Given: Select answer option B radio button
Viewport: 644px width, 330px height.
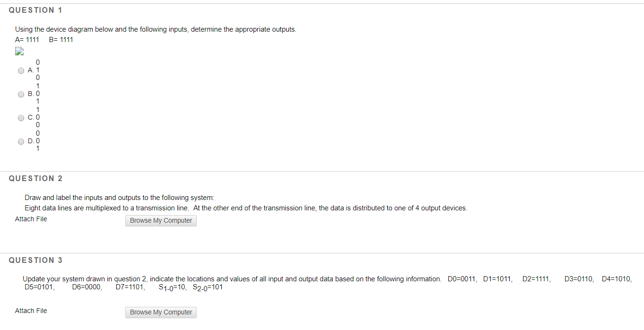Looking at the screenshot, I should pyautogui.click(x=21, y=94).
